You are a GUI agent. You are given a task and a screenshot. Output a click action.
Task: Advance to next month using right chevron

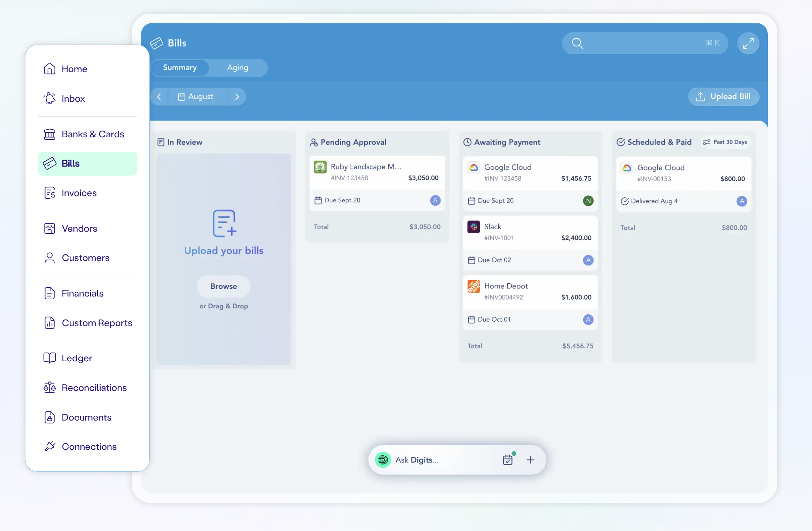(237, 97)
